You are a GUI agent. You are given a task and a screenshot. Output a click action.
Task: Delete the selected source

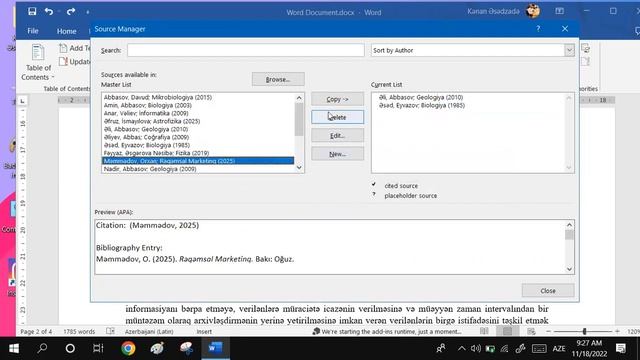pyautogui.click(x=337, y=117)
